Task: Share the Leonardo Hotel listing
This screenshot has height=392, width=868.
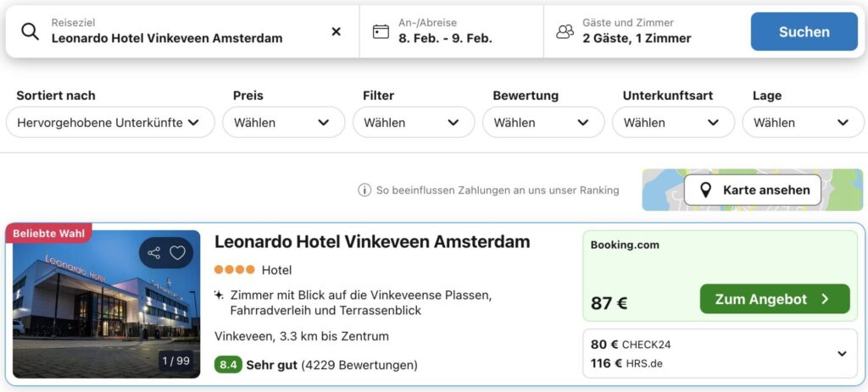Action: 153,252
